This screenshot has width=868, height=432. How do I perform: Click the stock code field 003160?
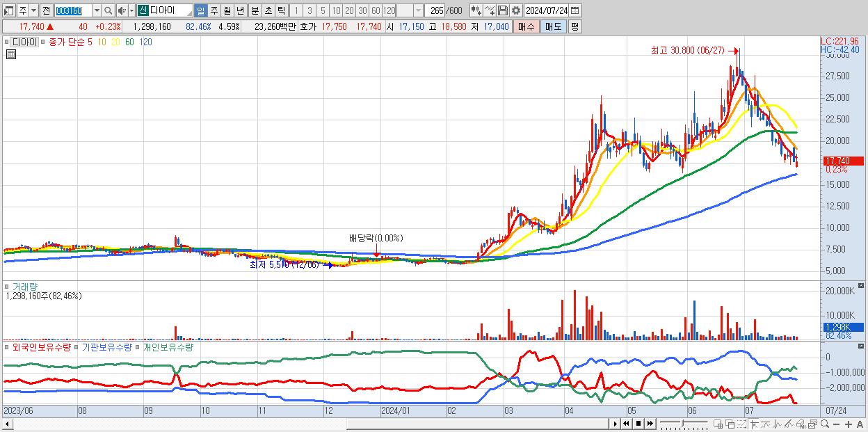72,10
